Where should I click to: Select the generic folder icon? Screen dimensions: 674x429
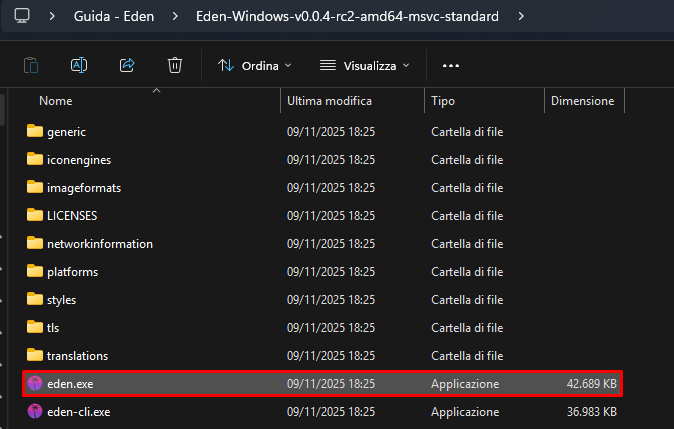(x=35, y=131)
